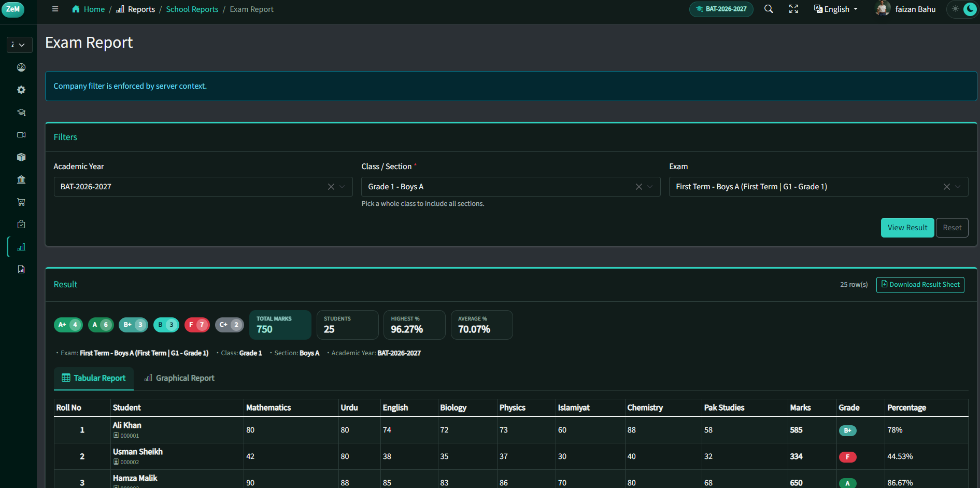Click the Students 25 card
Viewport: 980px width, 488px height.
[347, 325]
